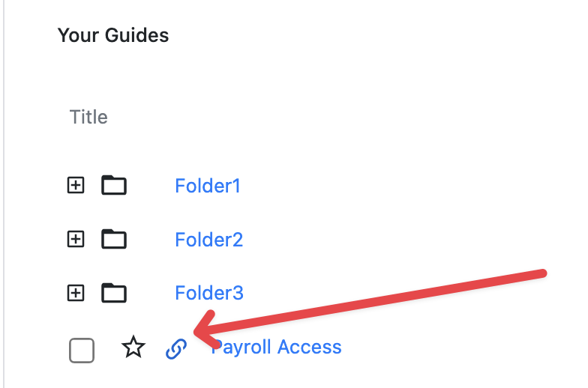Select the Folder2 folder icon
Viewport: 588px width, 388px height.
[x=114, y=239]
